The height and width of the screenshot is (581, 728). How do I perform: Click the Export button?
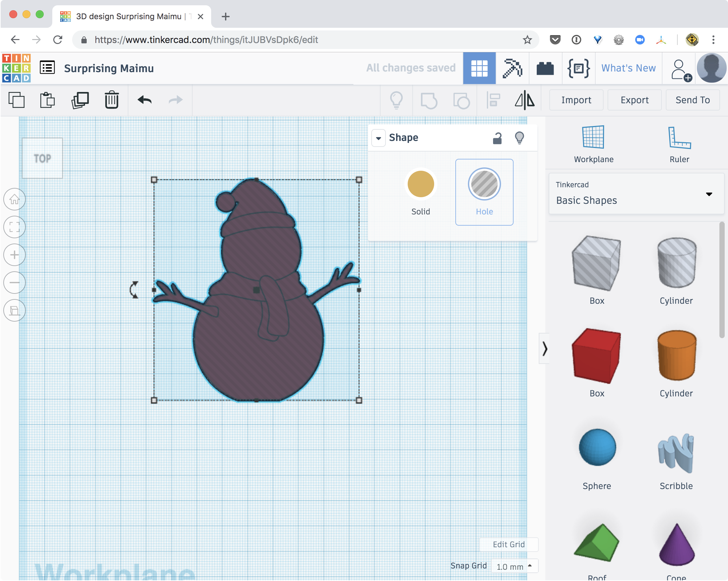tap(634, 100)
